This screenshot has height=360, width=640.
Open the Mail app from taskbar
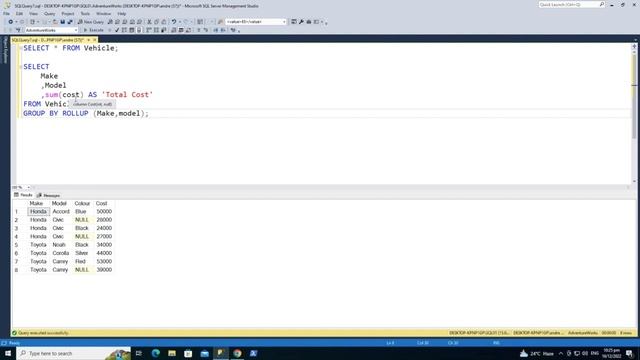click(x=204, y=353)
